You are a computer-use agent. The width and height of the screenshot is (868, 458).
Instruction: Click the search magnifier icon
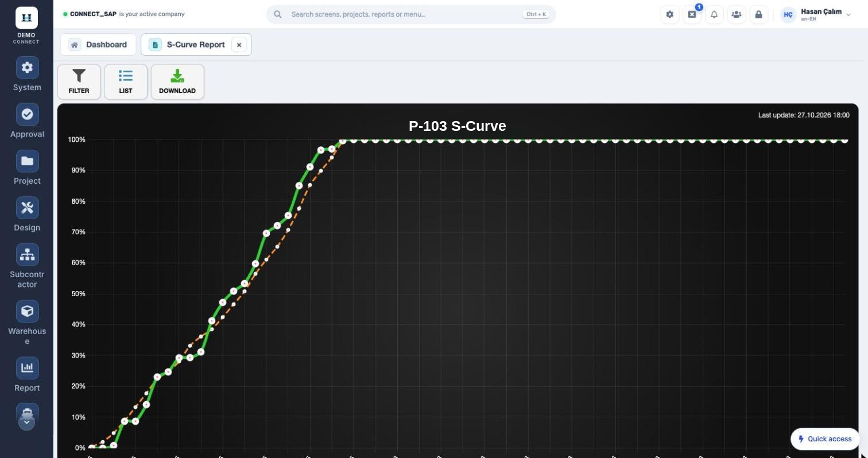pos(278,14)
